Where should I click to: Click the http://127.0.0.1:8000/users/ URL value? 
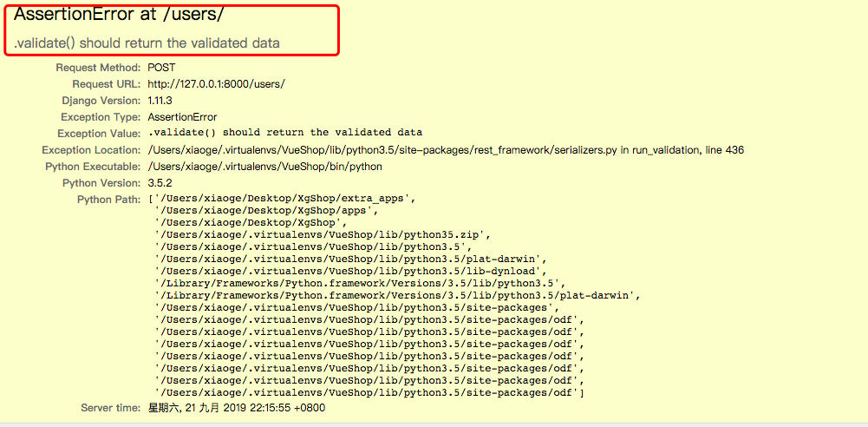217,84
